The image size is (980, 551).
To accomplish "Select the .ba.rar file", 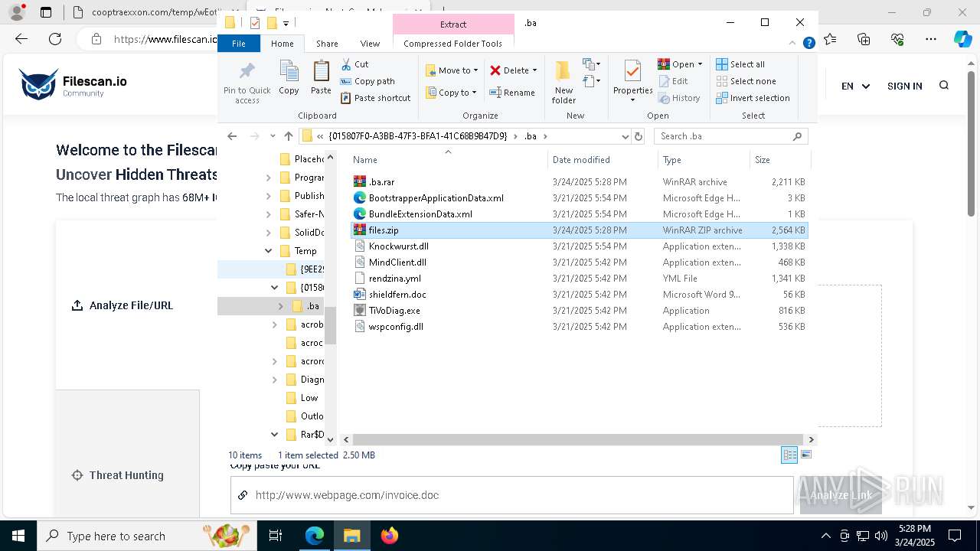I will [x=579, y=182].
